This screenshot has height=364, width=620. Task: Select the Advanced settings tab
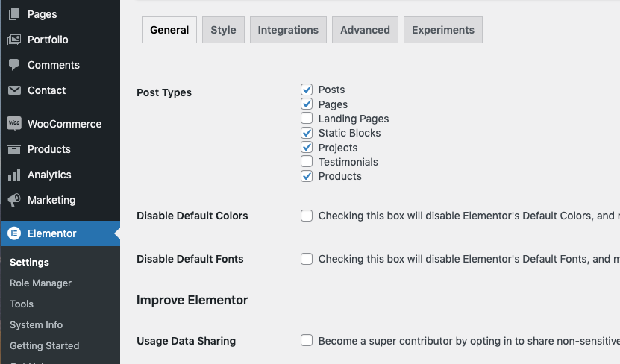click(x=365, y=30)
